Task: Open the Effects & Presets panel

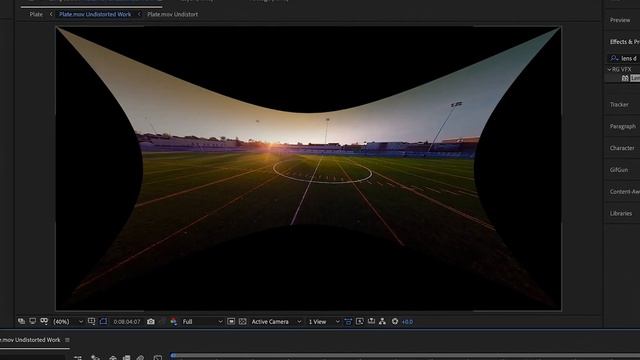Action: coord(624,42)
